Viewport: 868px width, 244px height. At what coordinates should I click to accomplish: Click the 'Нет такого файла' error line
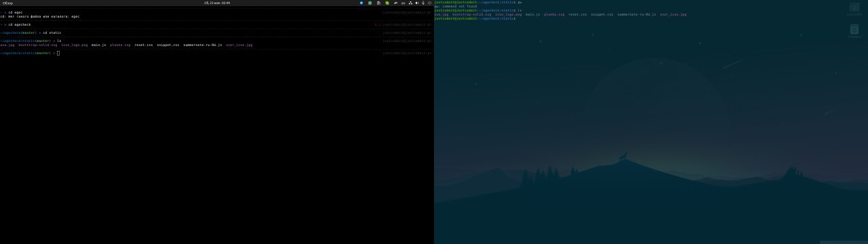pos(40,16)
